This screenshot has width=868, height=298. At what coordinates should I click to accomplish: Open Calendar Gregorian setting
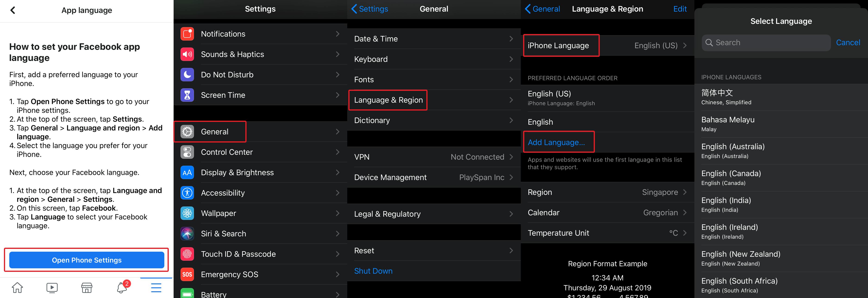tap(607, 213)
